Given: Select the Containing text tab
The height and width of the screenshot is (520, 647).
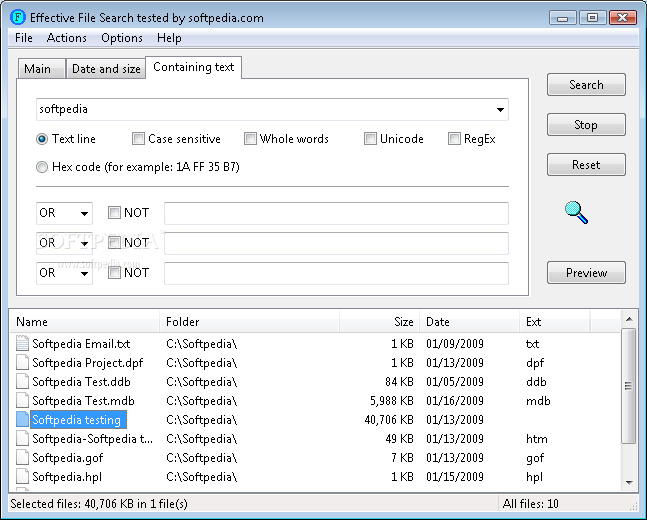Looking at the screenshot, I should 194,67.
